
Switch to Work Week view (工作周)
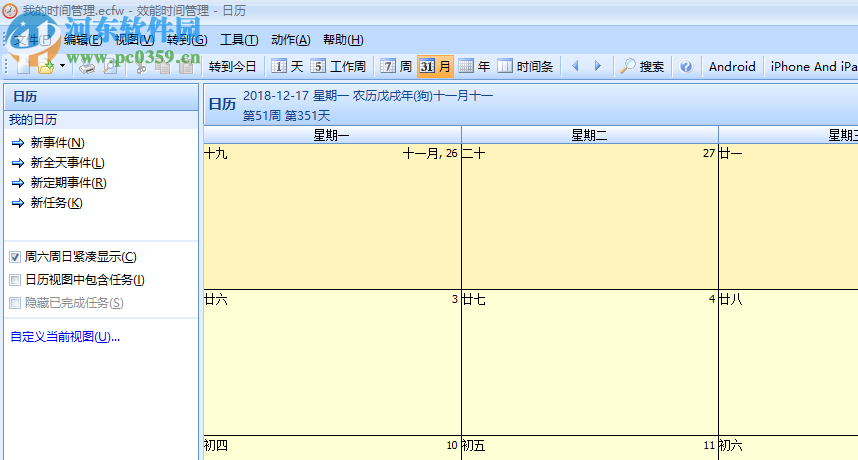338,67
